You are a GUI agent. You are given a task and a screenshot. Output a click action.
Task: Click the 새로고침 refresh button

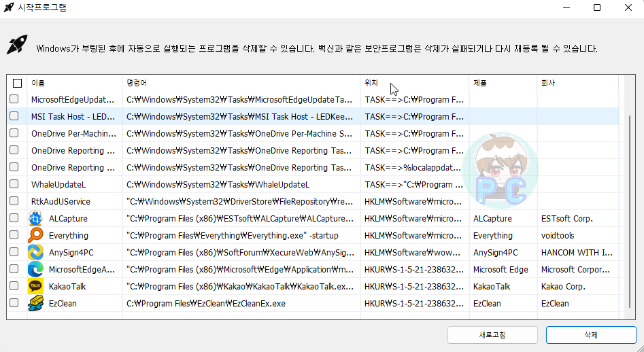pyautogui.click(x=492, y=335)
